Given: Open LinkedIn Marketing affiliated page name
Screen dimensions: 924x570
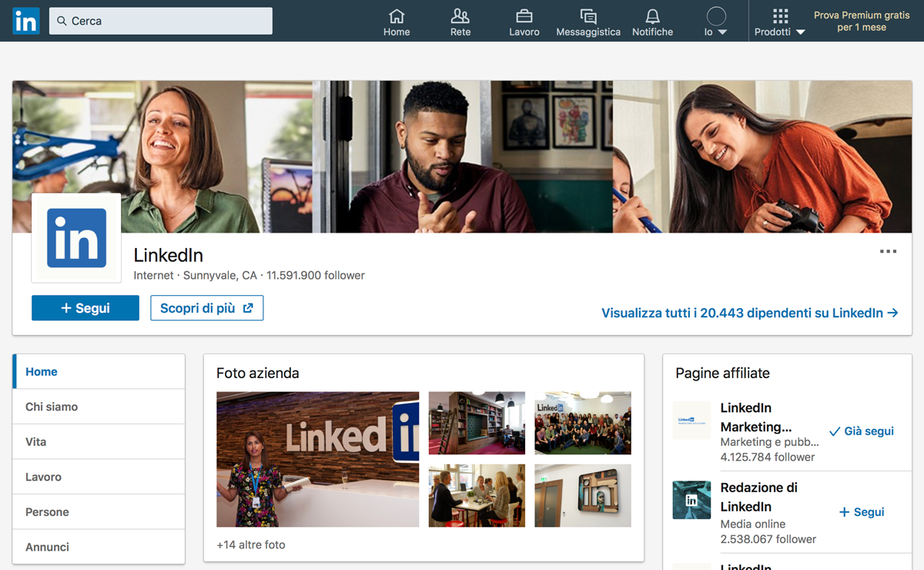Looking at the screenshot, I should (x=756, y=417).
